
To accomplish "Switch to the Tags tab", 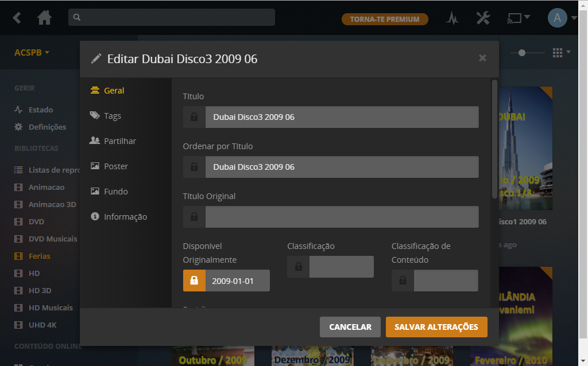I will coord(112,116).
